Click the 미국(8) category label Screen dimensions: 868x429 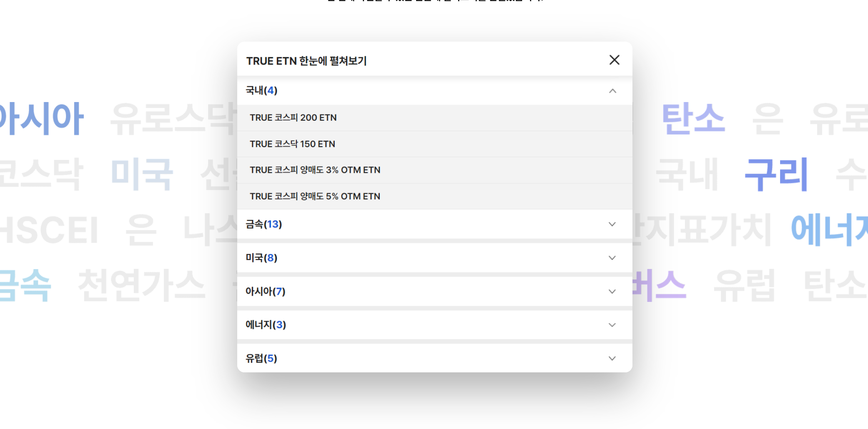coord(261,258)
